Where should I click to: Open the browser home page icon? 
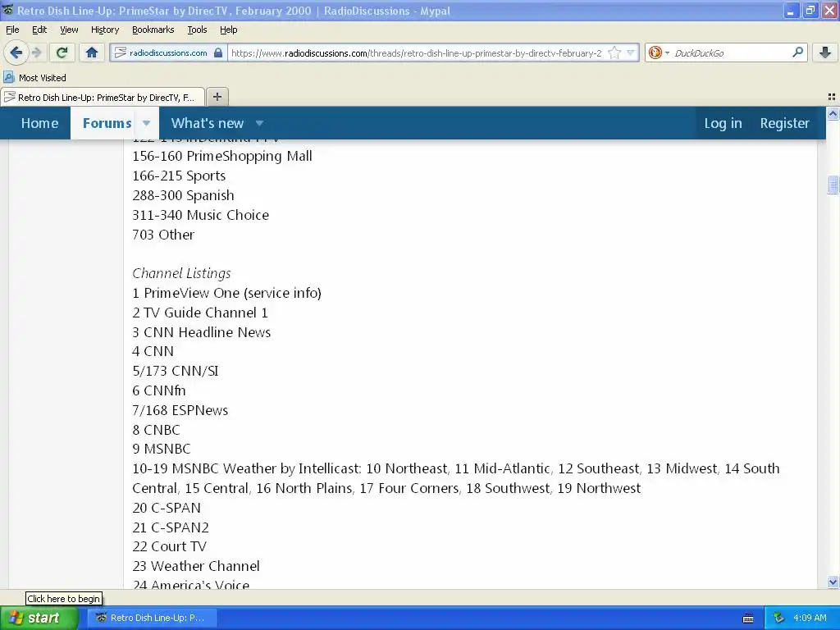pos(92,52)
